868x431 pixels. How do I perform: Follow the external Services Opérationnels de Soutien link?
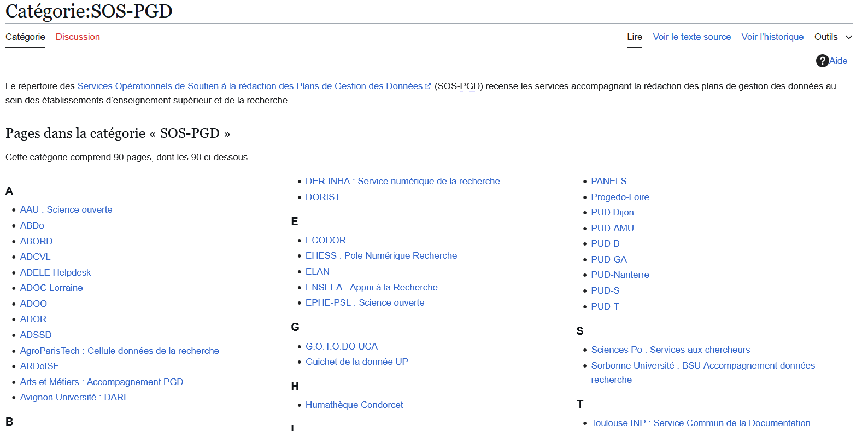250,86
